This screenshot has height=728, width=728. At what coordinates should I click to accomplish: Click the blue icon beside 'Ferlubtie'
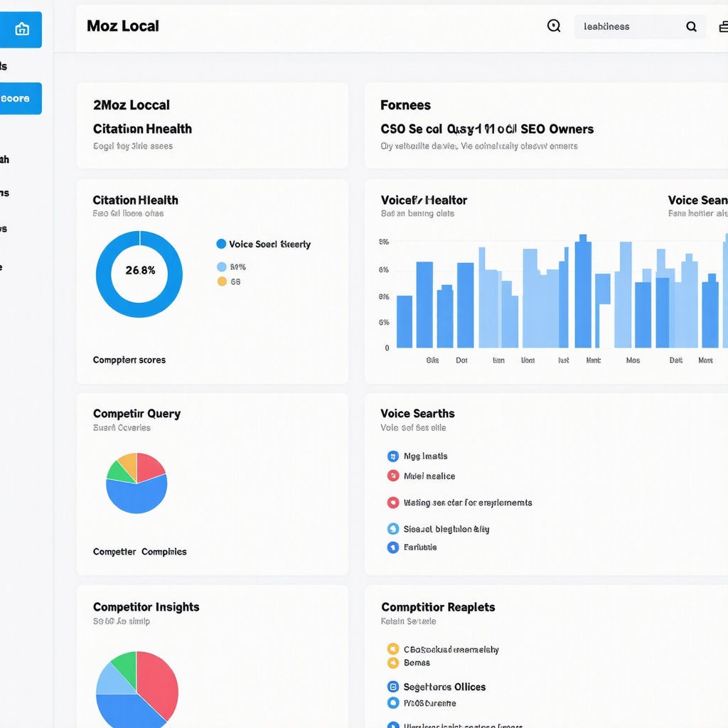click(392, 547)
